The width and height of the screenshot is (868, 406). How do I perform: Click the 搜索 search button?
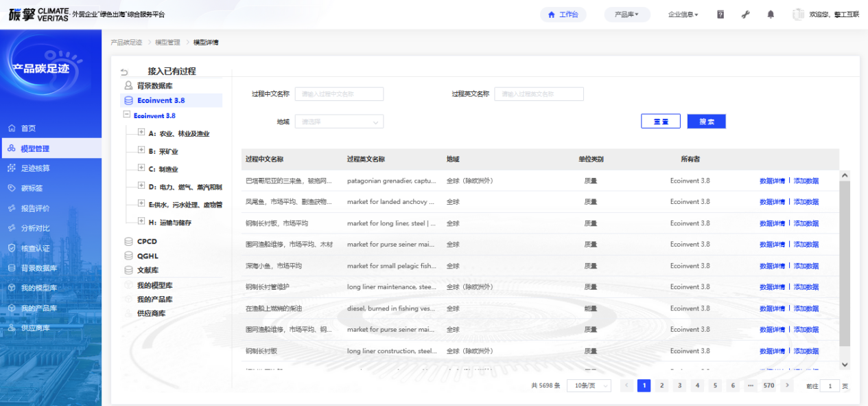point(706,122)
